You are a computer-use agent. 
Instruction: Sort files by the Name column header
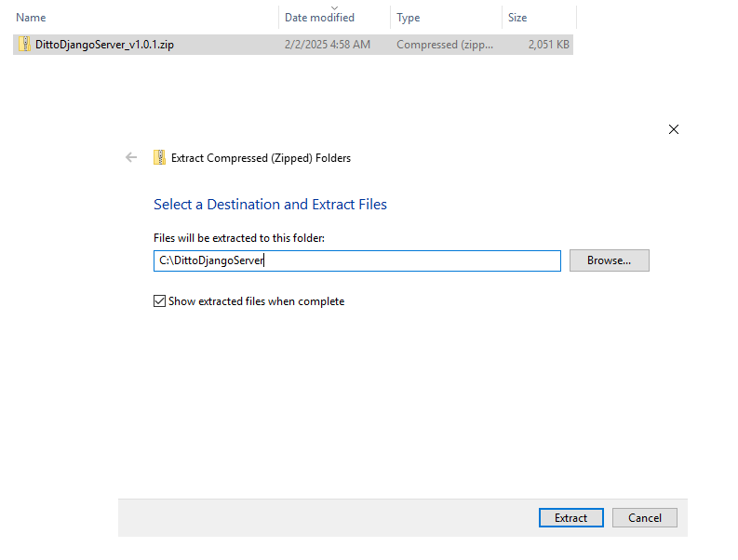click(31, 18)
